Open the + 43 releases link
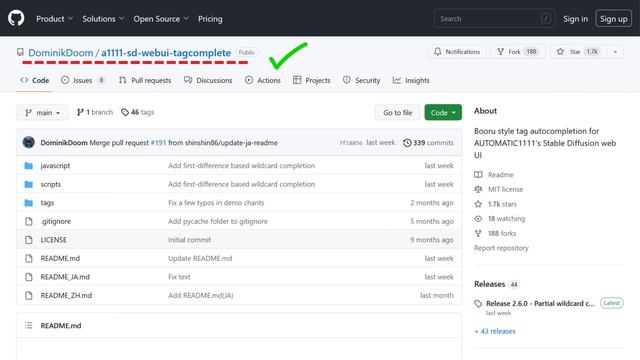The width and height of the screenshot is (640, 360). click(x=495, y=331)
